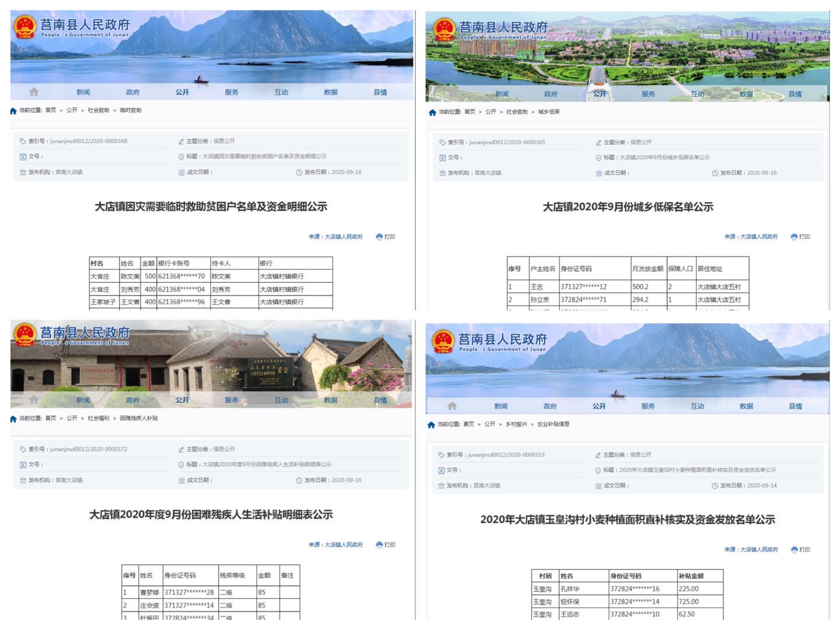Select 县情 in the 城乡低保 page navbar
The height and width of the screenshot is (630, 840).
point(795,94)
